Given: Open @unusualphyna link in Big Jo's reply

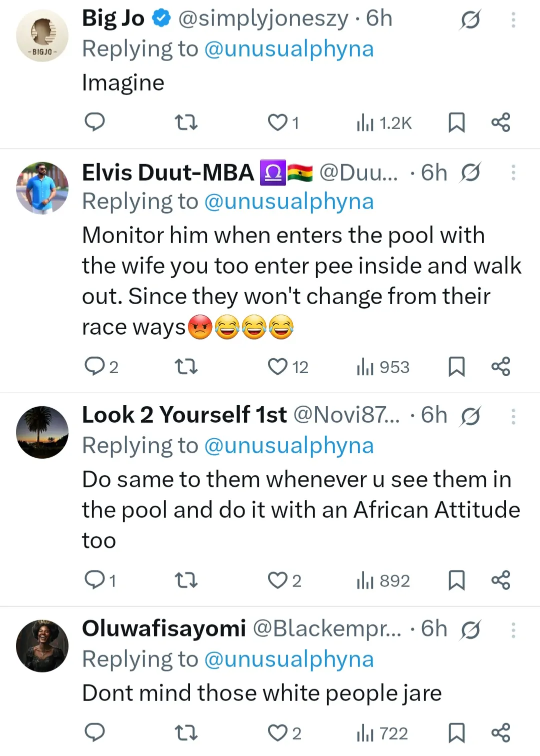Looking at the screenshot, I should click(x=289, y=49).
